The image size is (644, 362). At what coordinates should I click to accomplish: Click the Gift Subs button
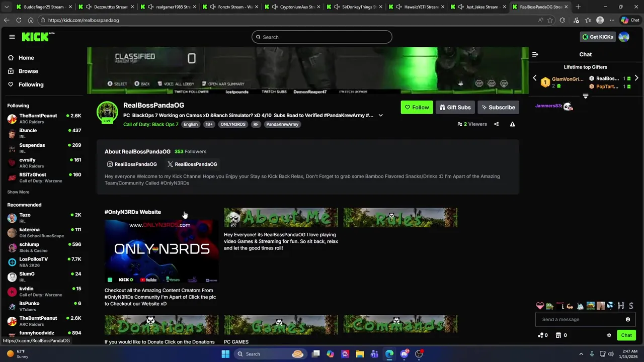[x=455, y=107]
